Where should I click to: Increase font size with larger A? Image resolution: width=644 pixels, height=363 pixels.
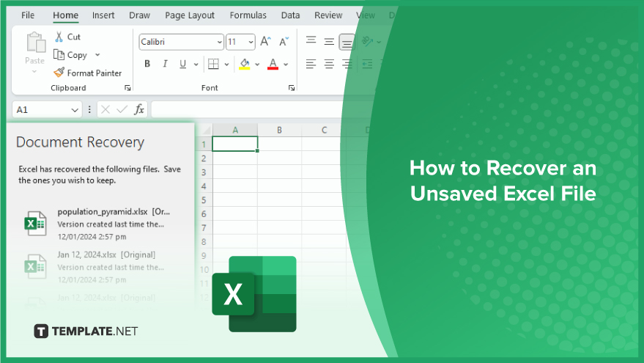point(266,42)
